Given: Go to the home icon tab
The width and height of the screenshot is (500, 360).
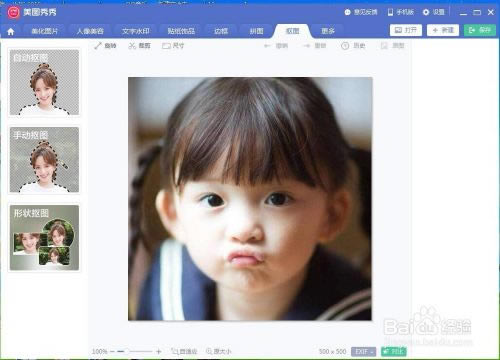Looking at the screenshot, I should [11, 32].
